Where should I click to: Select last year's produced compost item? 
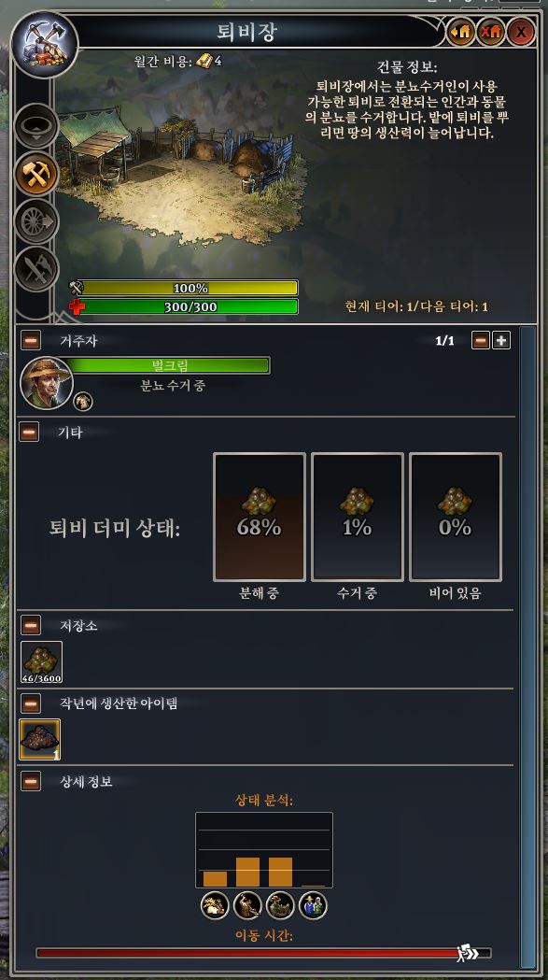tap(40, 739)
